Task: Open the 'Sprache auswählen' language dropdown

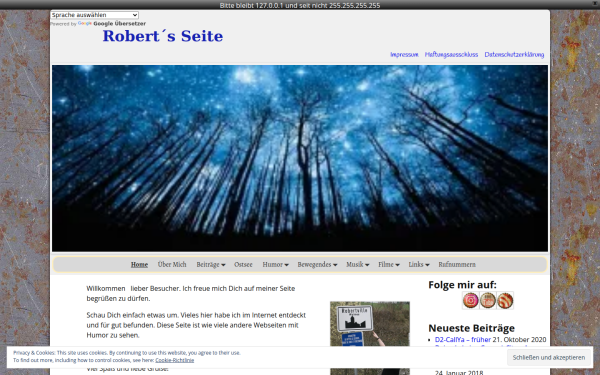Action: 95,15
